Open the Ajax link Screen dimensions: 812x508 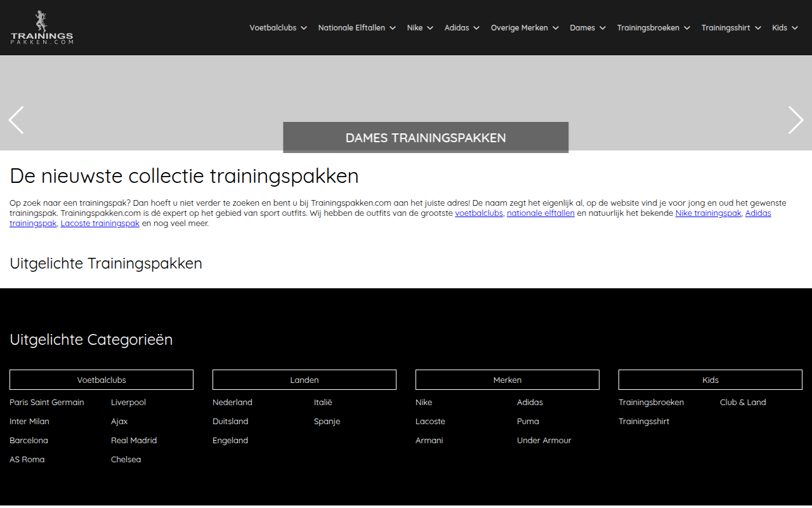tap(119, 422)
